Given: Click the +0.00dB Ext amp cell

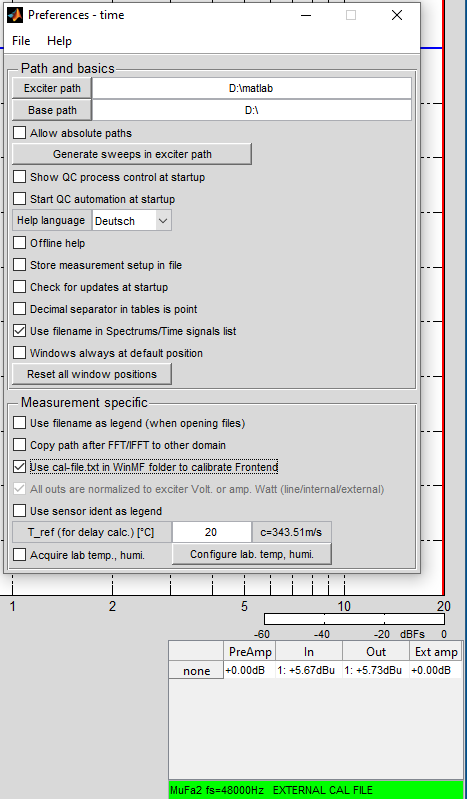Looking at the screenshot, I should [x=436, y=671].
